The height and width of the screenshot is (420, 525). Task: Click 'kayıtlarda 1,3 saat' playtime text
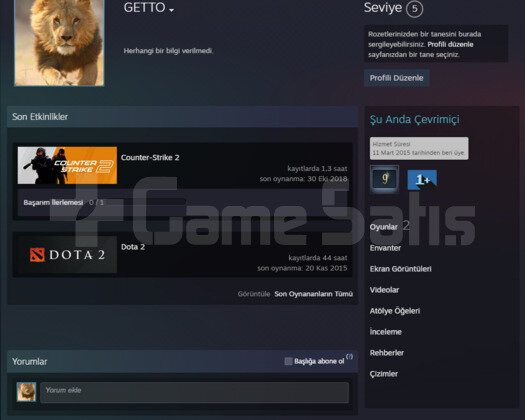[317, 168]
